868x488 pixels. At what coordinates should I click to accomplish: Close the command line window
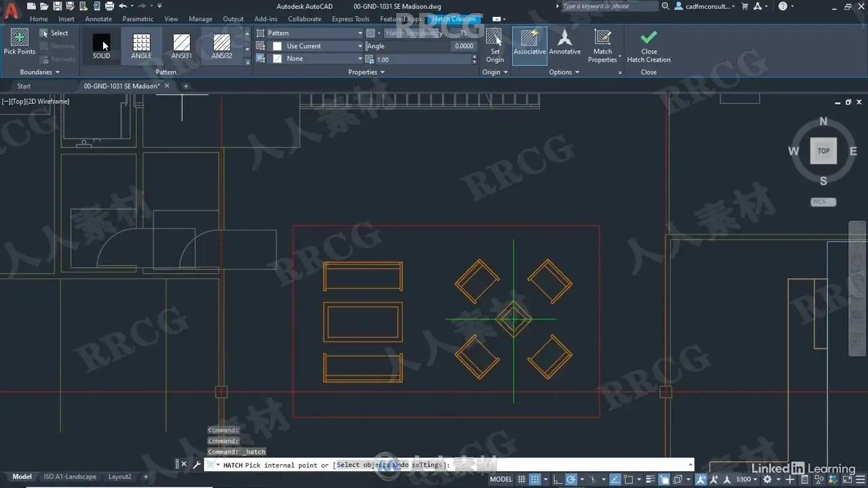pyautogui.click(x=184, y=464)
